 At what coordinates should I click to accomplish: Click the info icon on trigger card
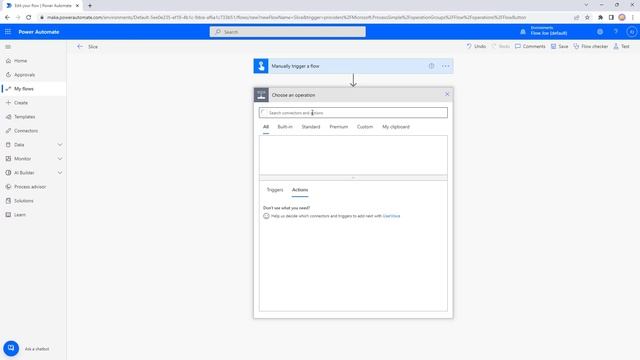[431, 66]
